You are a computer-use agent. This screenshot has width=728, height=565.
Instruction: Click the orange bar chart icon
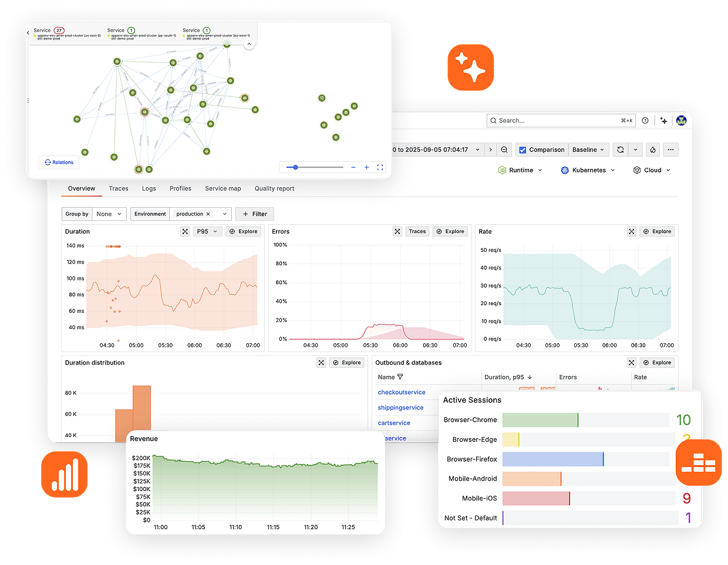(65, 474)
